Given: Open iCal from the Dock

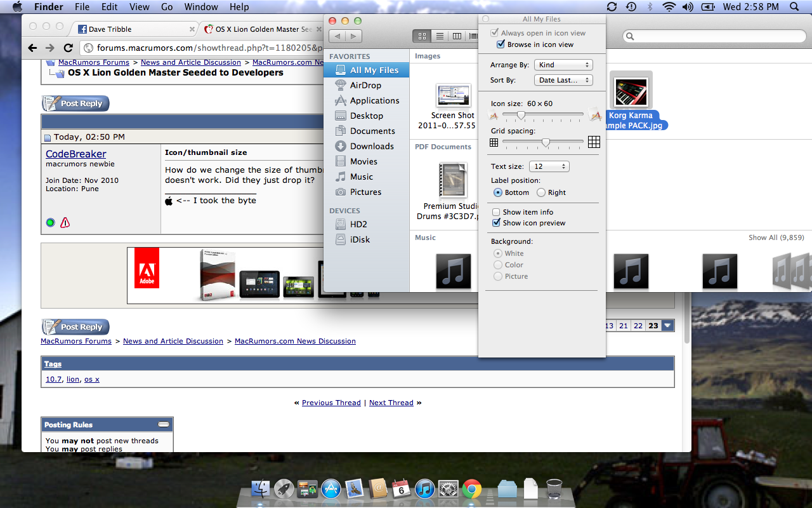Looking at the screenshot, I should pos(401,488).
